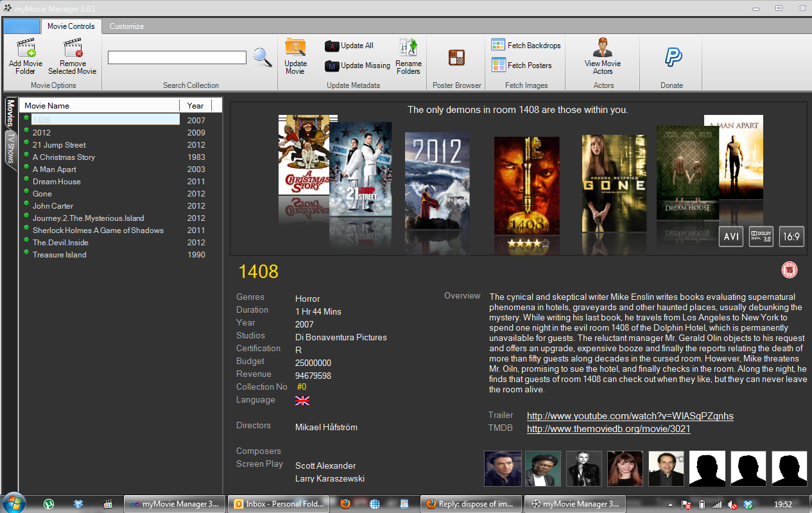Click the third actor photo thumbnail

(x=584, y=469)
